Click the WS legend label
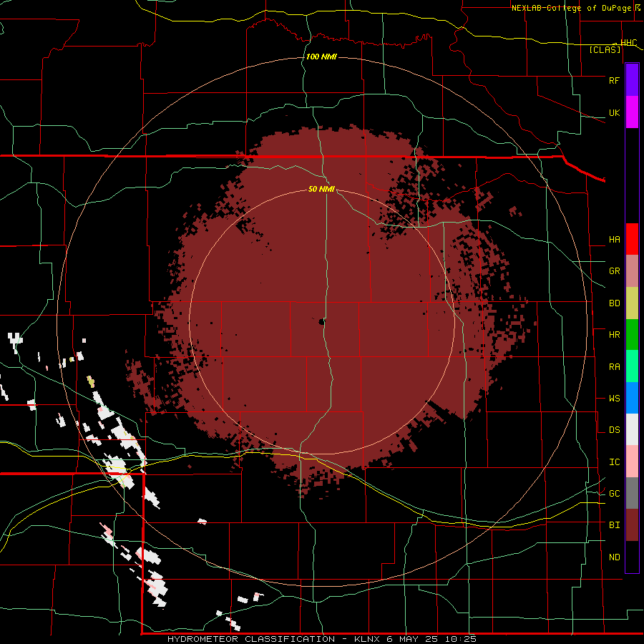The height and width of the screenshot is (644, 644). (x=614, y=399)
